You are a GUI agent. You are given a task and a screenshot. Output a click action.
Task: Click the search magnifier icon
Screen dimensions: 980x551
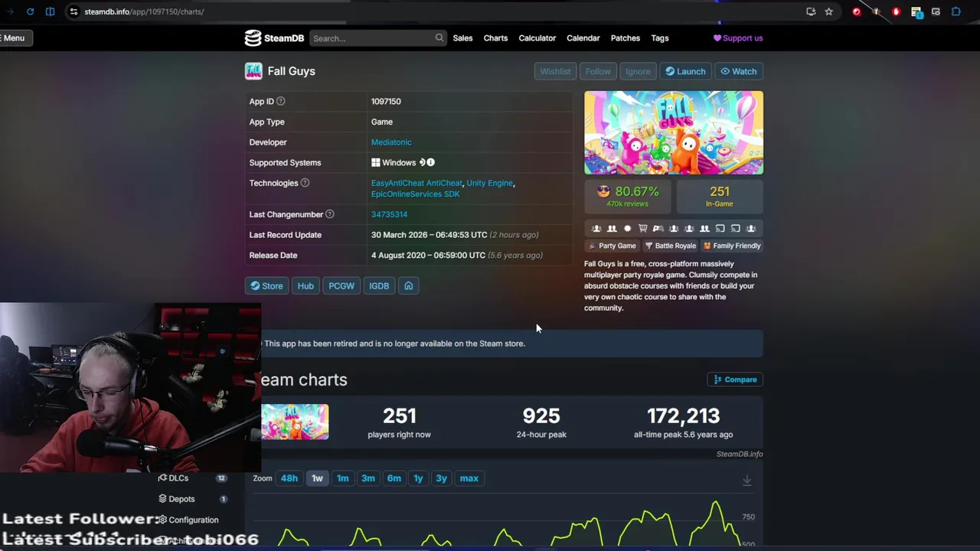pyautogui.click(x=439, y=37)
